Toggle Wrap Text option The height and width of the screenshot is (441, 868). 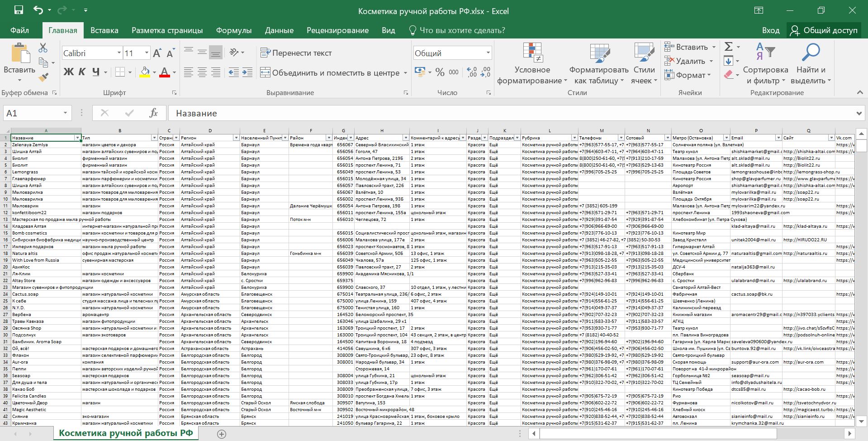[296, 53]
